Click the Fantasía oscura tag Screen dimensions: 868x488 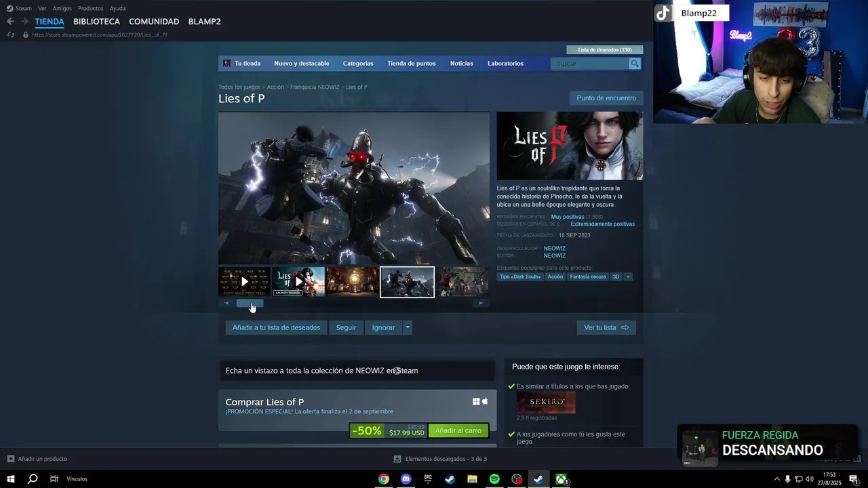click(588, 277)
